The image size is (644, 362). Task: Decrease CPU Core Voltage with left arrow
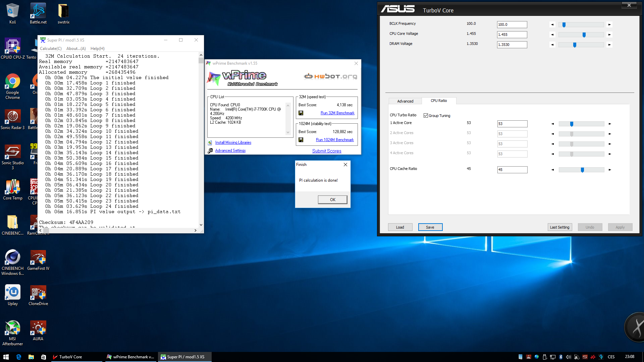(x=552, y=35)
